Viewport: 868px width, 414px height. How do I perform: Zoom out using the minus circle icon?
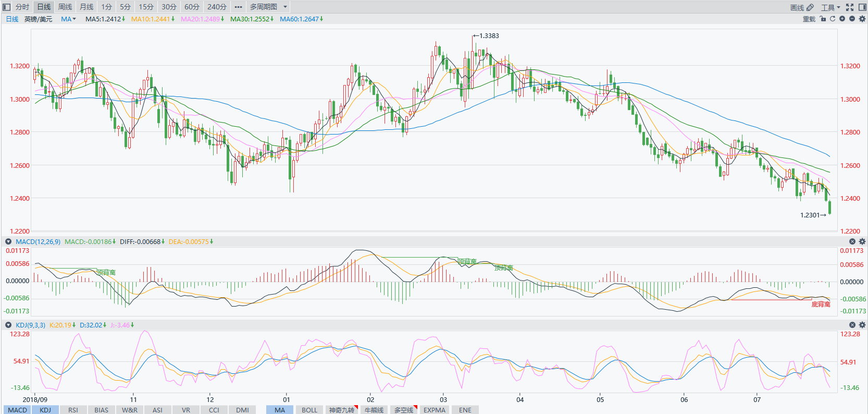click(852, 19)
